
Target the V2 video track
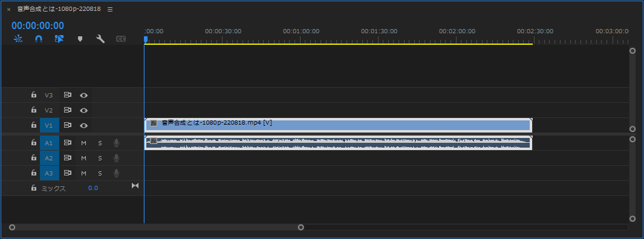(49, 110)
